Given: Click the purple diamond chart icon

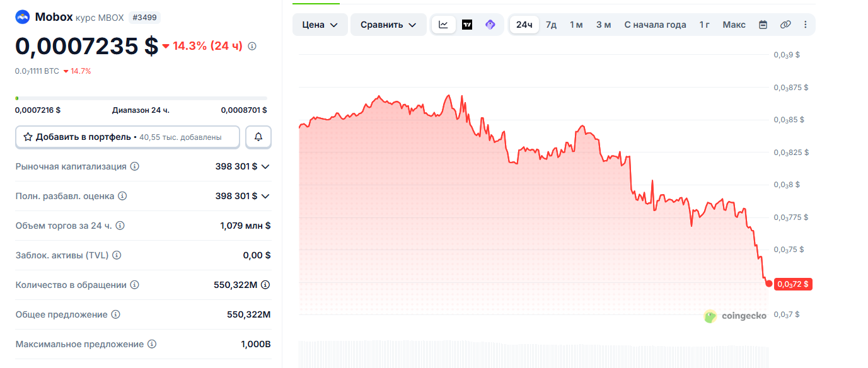Looking at the screenshot, I should pos(490,25).
